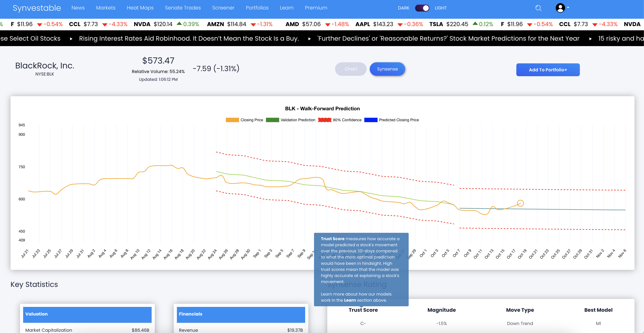Viewport: 644px width, 333px height.
Task: Click the Market Capitalization row label
Action: tap(49, 330)
